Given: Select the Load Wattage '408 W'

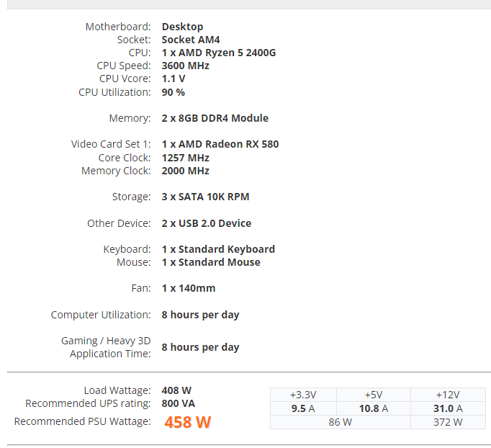Looking at the screenshot, I should coord(176,390).
